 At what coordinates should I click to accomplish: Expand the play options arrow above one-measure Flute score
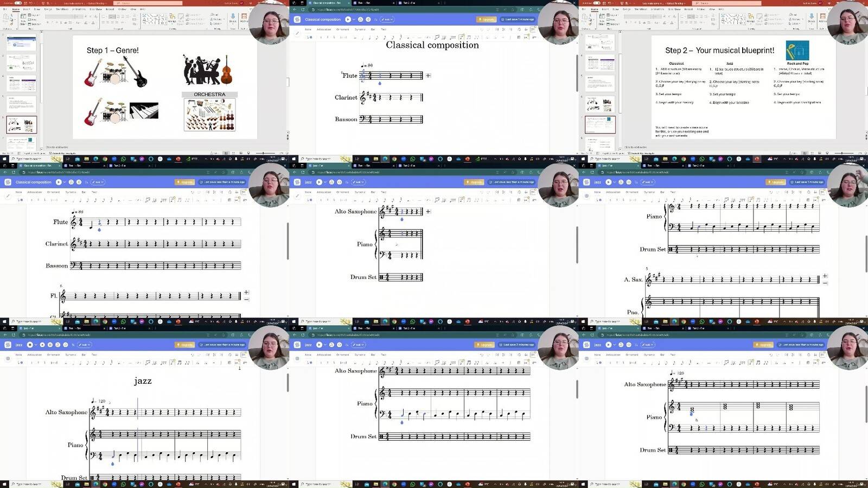coord(354,20)
